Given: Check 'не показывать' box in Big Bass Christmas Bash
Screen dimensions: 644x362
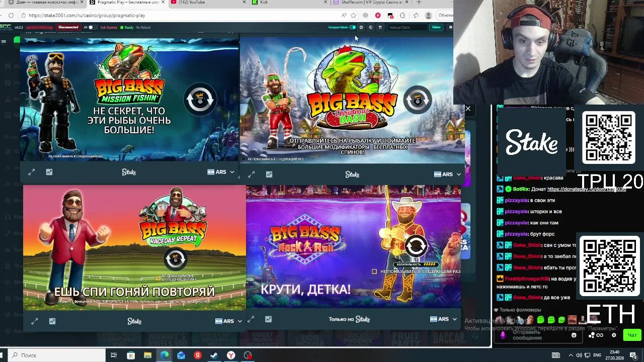Looking at the screenshot, I should [x=244, y=159].
